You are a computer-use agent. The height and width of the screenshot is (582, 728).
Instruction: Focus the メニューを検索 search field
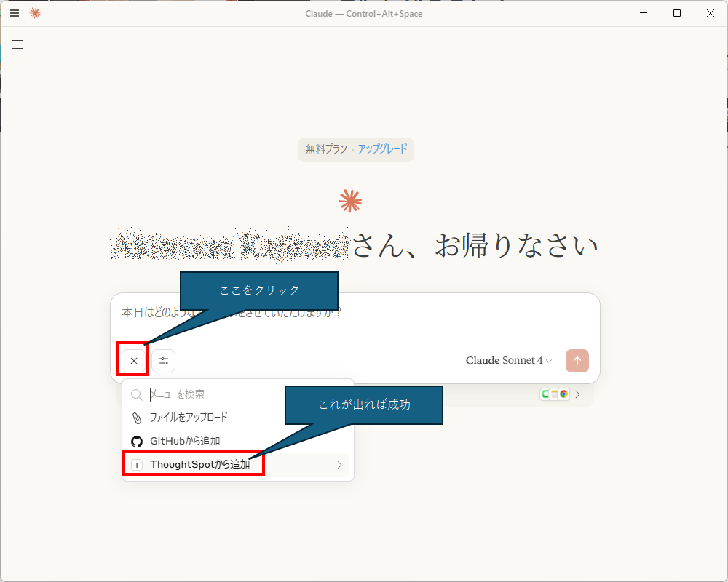pyautogui.click(x=238, y=394)
